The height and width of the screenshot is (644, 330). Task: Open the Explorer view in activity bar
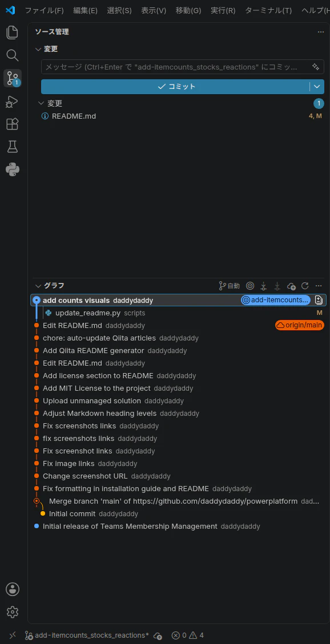pos(13,33)
